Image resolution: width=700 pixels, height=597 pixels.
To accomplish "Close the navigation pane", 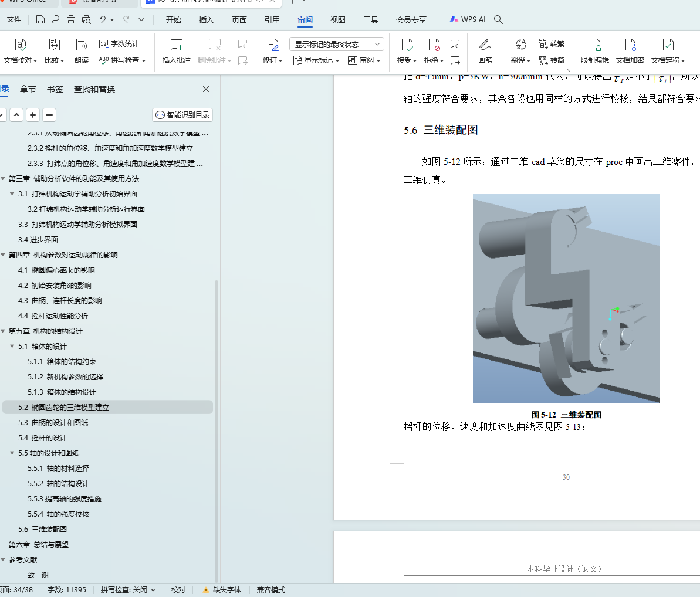I will click(206, 89).
